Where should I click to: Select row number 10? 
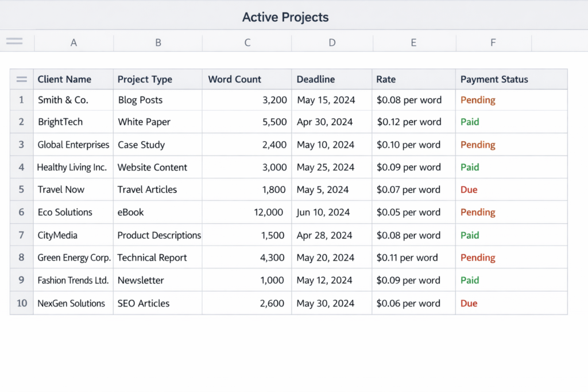point(21,303)
